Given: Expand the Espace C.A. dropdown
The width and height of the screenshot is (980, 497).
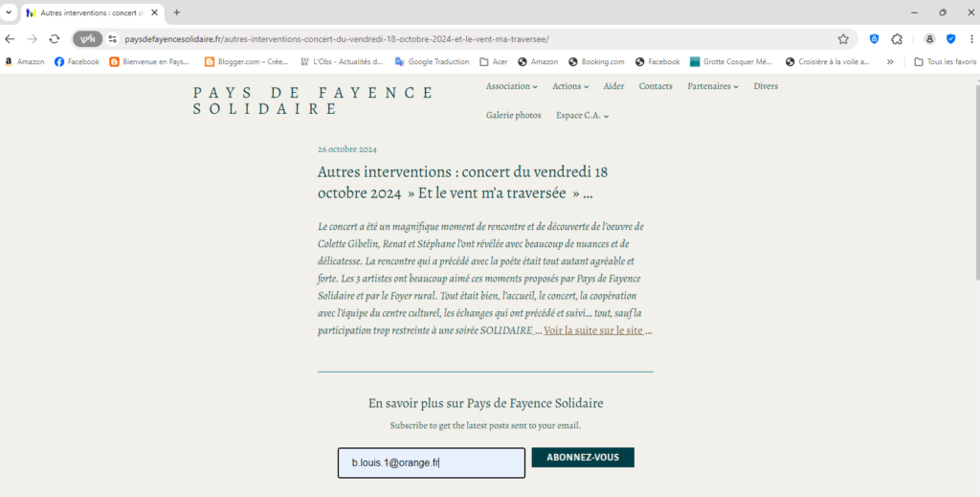Looking at the screenshot, I should pos(582,116).
